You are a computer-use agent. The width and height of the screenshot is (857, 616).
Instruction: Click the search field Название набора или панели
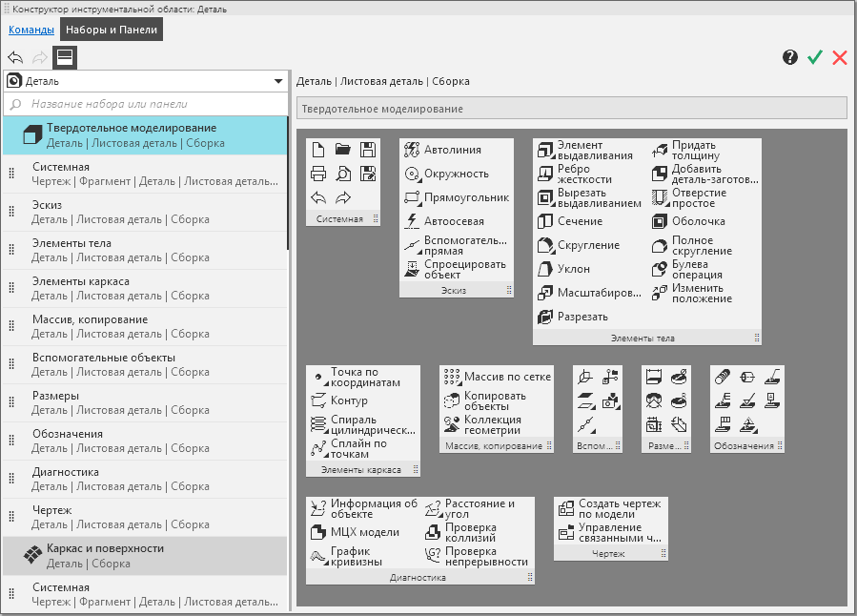tap(153, 104)
